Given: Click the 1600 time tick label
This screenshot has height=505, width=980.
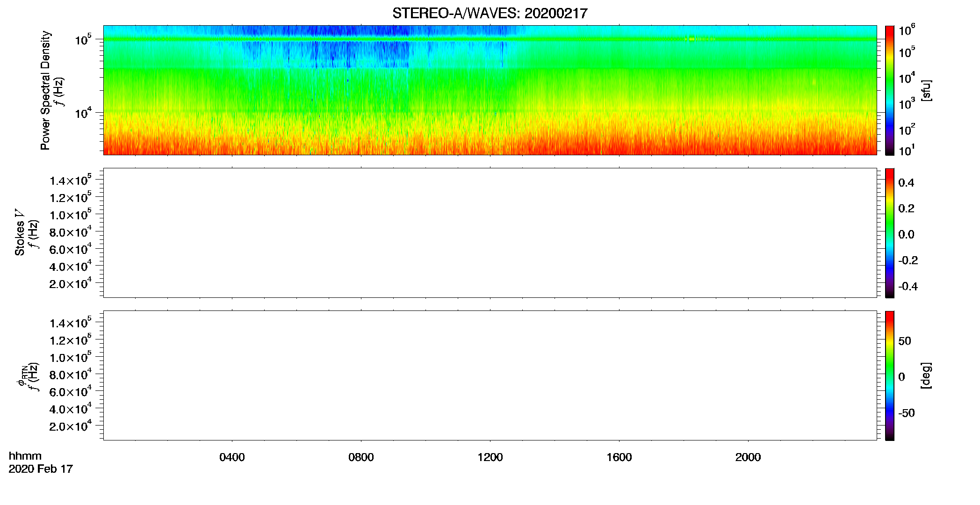Looking at the screenshot, I should (x=619, y=457).
